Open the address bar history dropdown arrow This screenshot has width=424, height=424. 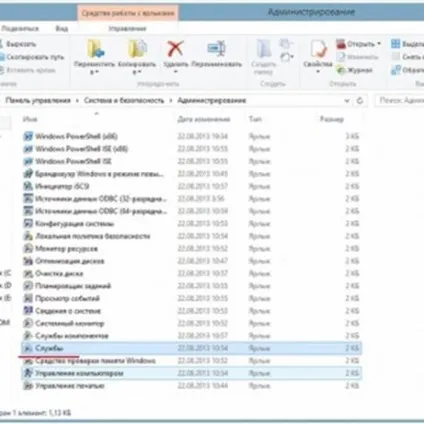point(347,101)
